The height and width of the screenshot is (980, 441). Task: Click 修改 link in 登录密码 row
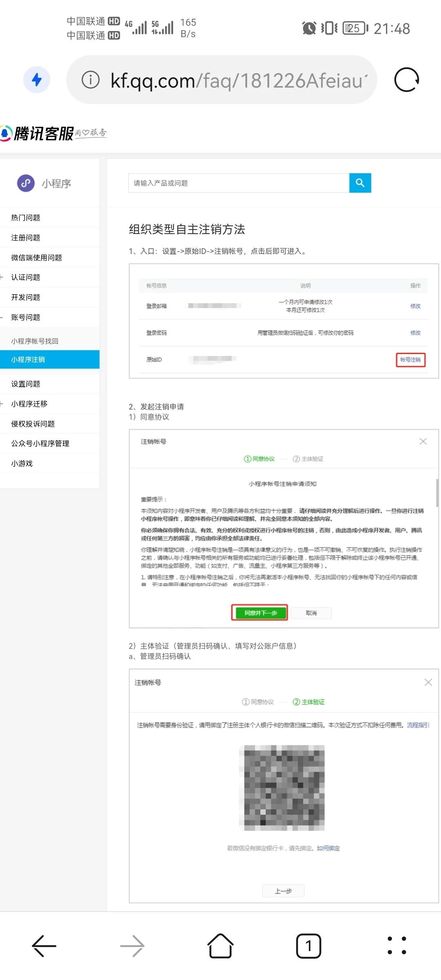coord(415,333)
